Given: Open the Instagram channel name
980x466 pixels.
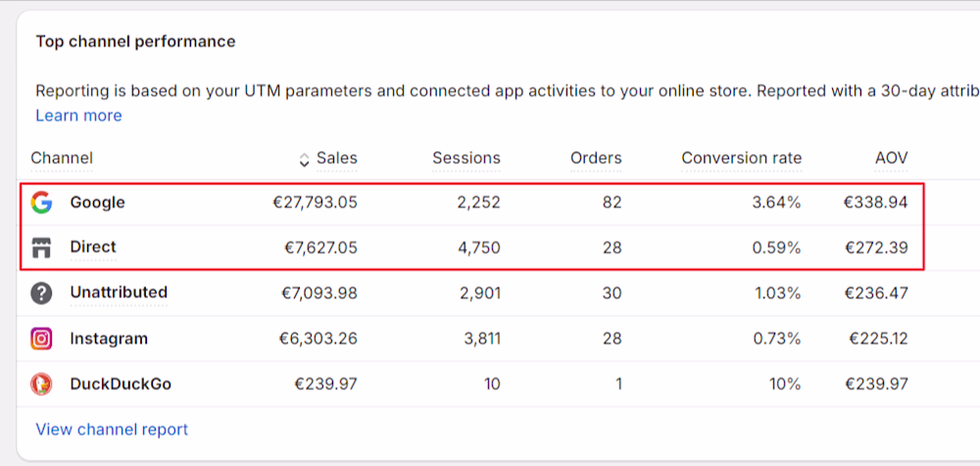Looking at the screenshot, I should (x=109, y=339).
